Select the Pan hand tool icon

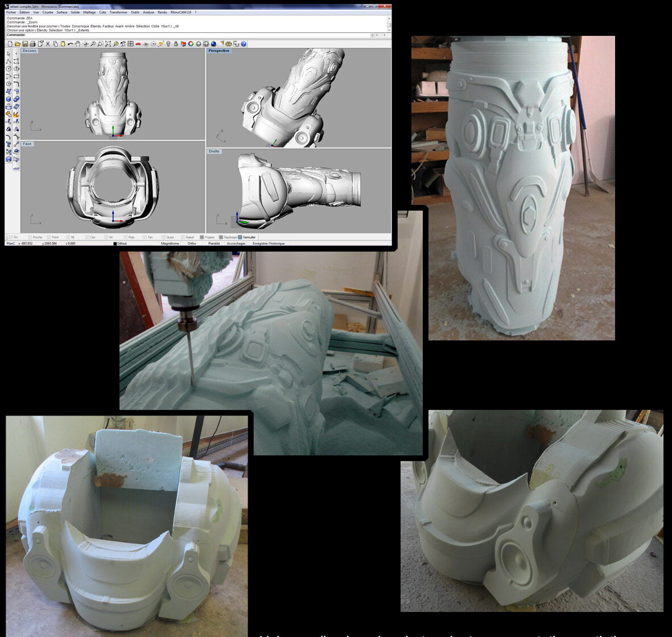coord(78,44)
